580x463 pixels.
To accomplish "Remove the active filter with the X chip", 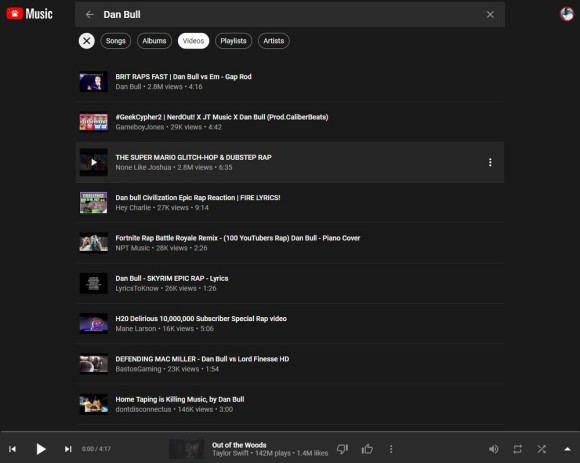I will (x=87, y=41).
